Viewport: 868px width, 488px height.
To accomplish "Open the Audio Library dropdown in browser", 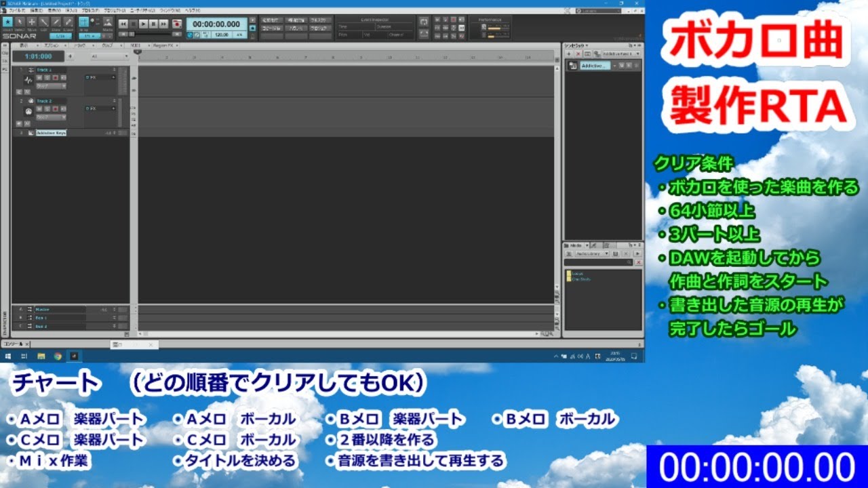I will pos(592,253).
